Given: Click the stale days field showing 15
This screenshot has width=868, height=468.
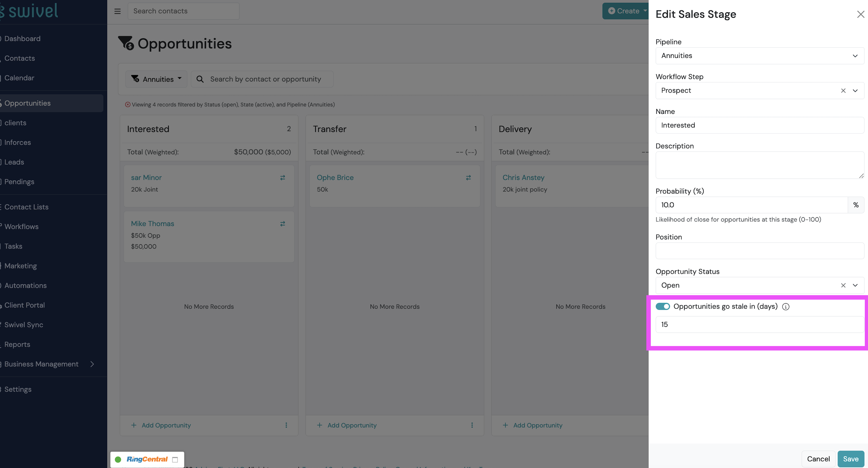Looking at the screenshot, I should coord(759,324).
